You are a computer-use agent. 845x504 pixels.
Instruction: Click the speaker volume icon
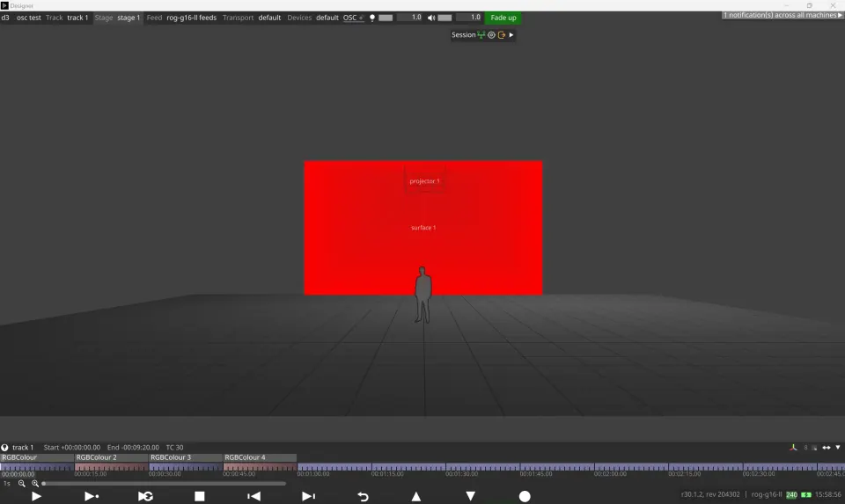click(431, 18)
